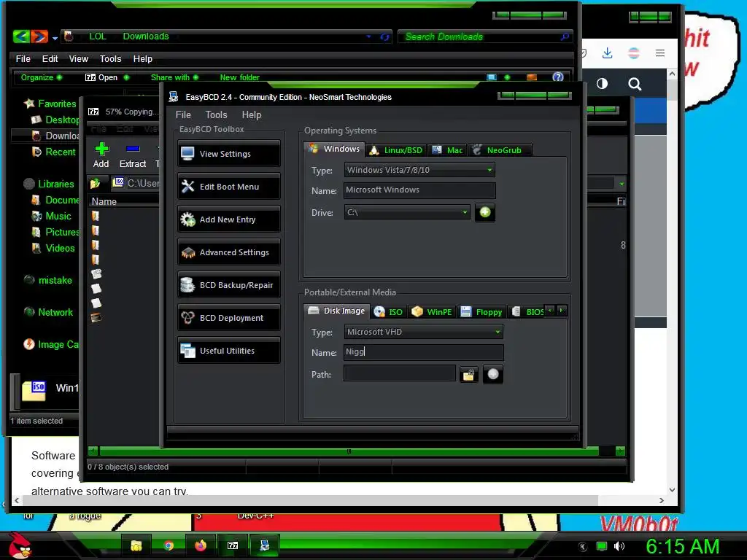Click the grey add entry icon beside Path
This screenshot has width=747, height=560.
(493, 374)
